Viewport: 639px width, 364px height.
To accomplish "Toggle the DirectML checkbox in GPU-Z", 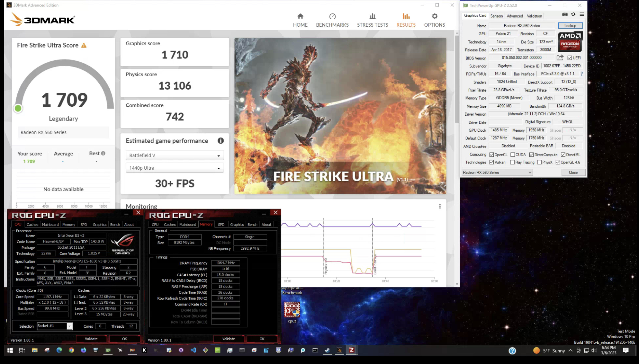I will click(563, 155).
